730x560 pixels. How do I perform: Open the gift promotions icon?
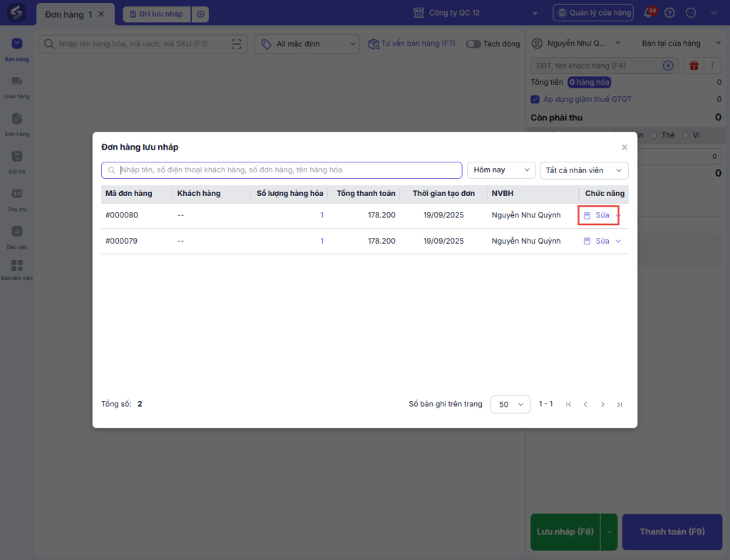tap(694, 66)
